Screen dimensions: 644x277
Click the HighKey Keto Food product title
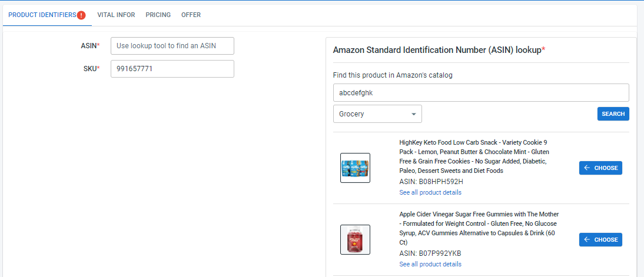pos(473,156)
